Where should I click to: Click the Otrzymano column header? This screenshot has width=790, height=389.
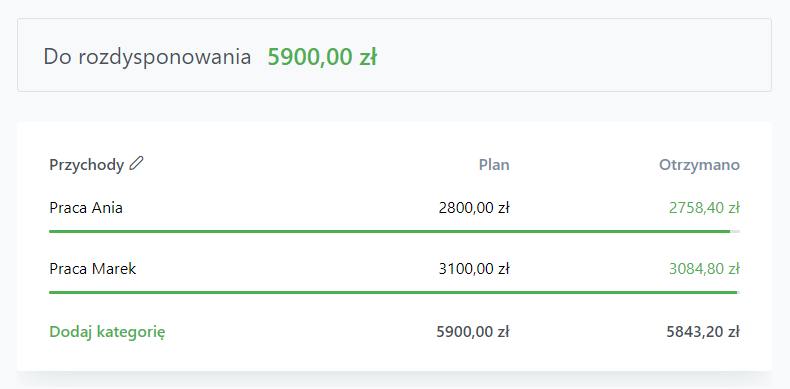699,165
